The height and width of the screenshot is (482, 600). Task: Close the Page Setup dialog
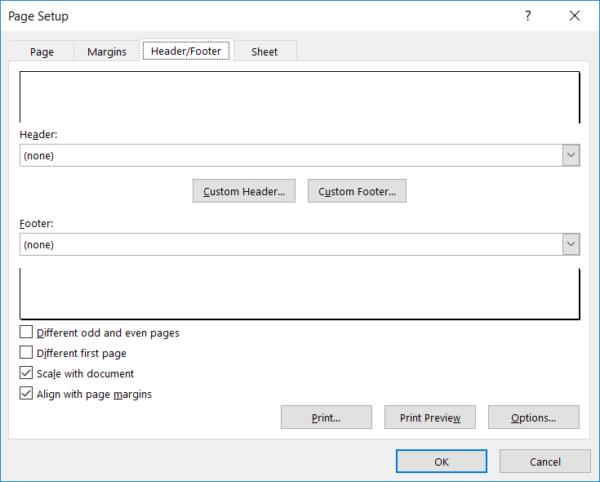573,15
